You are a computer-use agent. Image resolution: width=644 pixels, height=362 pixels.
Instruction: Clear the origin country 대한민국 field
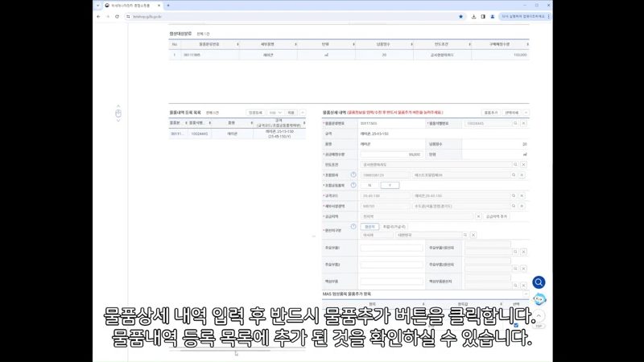473,235
